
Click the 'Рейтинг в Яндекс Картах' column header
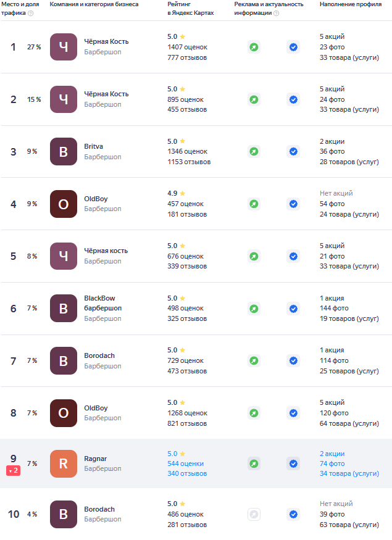click(190, 9)
